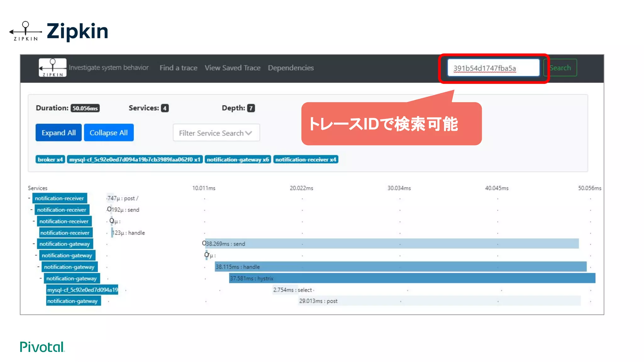Select the mysql-cf service x1 tag
The width and height of the screenshot is (644, 362).
click(x=135, y=160)
